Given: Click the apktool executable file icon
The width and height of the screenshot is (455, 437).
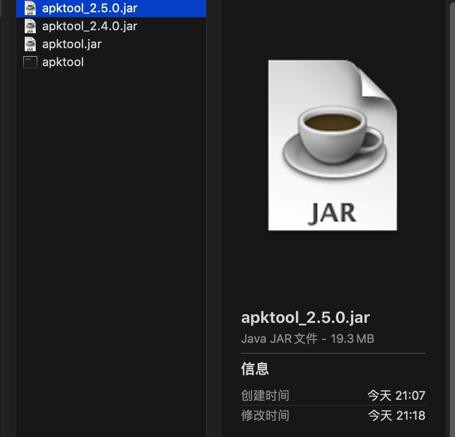Looking at the screenshot, I should [30, 62].
